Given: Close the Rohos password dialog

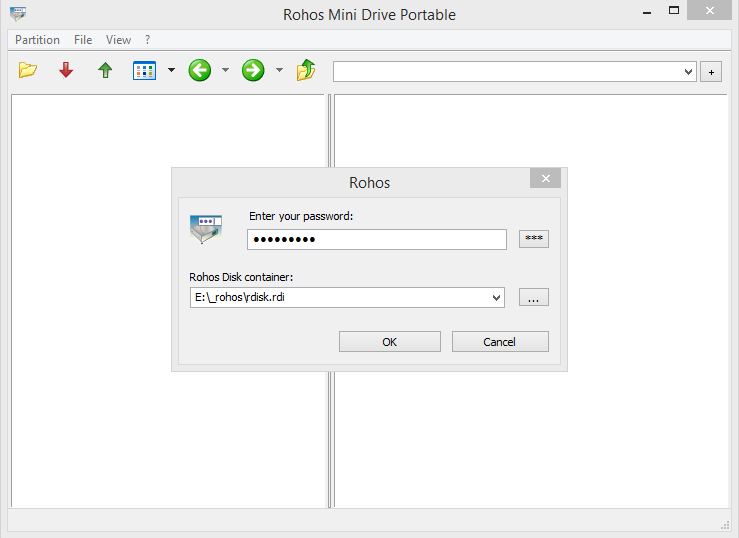Looking at the screenshot, I should (545, 178).
